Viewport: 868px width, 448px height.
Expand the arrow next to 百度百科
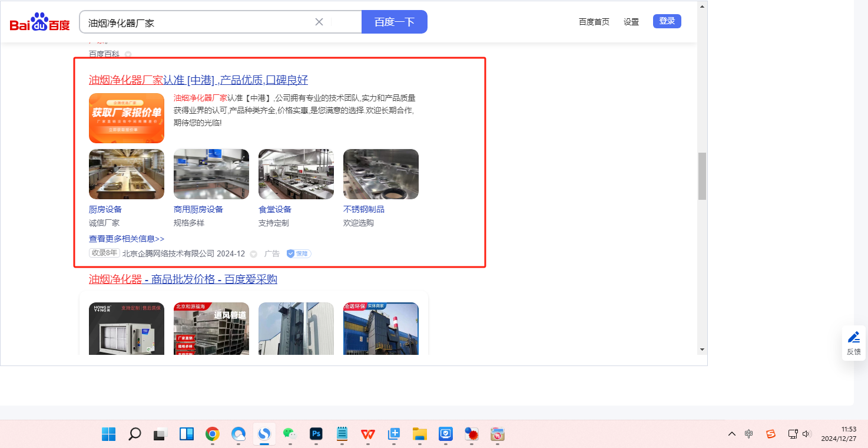(x=128, y=54)
